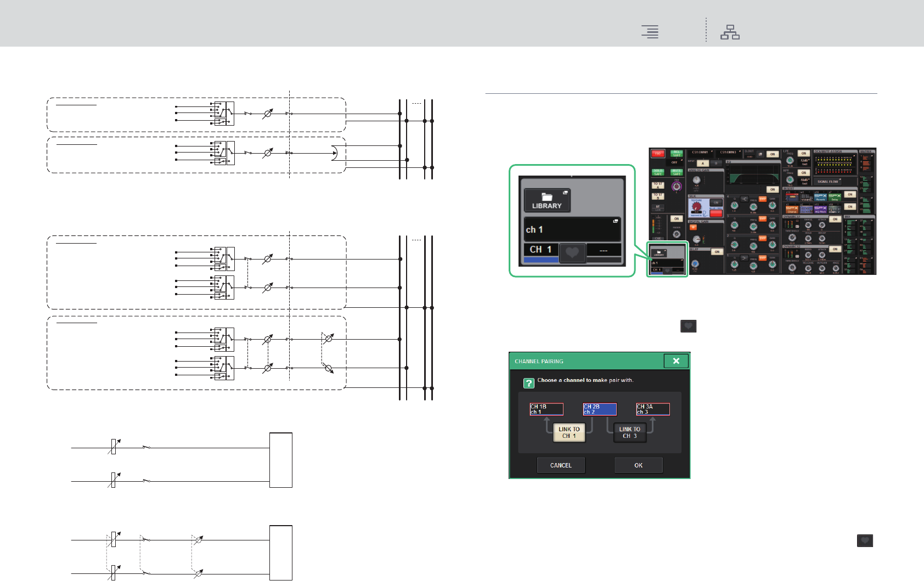Toggle the MUTE SAFE button
The height and width of the screenshot is (586, 924).
pyautogui.click(x=677, y=172)
